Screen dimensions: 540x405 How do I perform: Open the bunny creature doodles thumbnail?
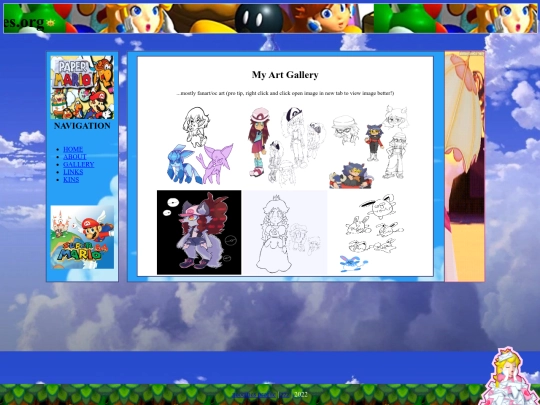[x=371, y=232]
